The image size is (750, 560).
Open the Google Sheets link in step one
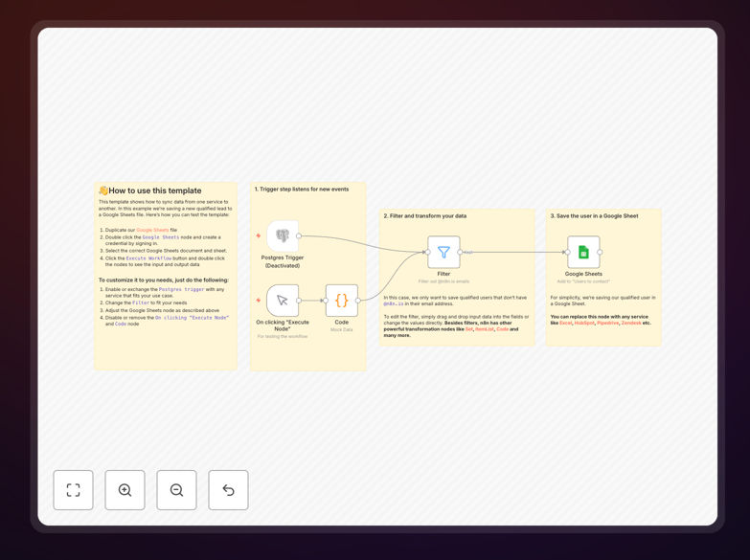152,230
